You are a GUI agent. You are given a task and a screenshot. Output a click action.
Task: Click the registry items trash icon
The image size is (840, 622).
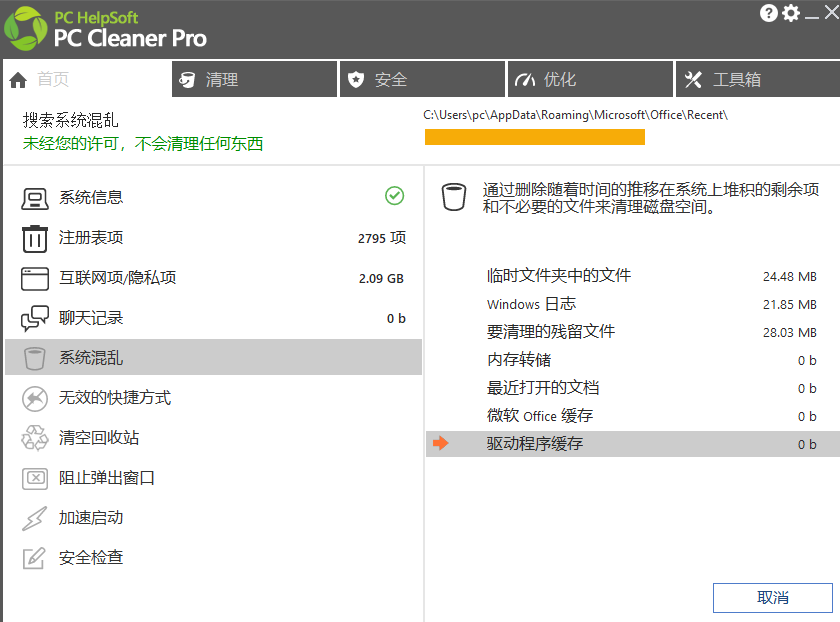35,238
